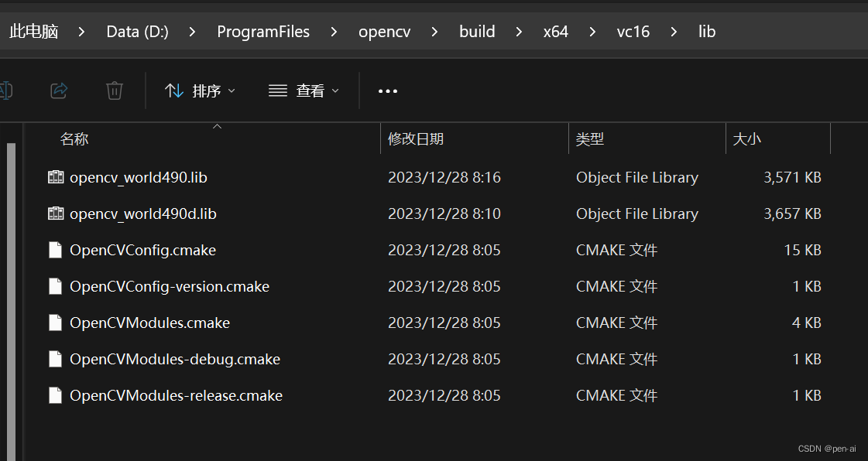The width and height of the screenshot is (868, 461).
Task: Open the See more ellipsis menu
Action: [x=387, y=90]
